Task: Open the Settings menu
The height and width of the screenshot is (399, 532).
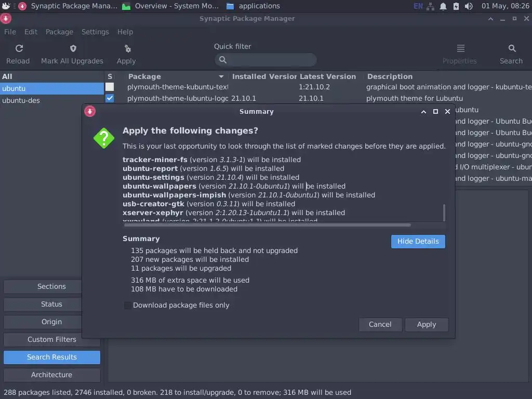Action: pyautogui.click(x=96, y=32)
